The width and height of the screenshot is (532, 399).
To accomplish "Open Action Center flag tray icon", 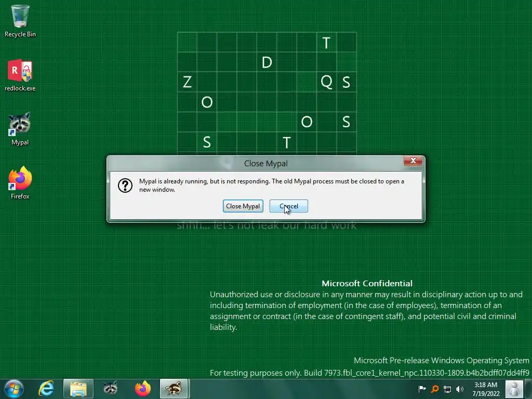I will tap(422, 389).
